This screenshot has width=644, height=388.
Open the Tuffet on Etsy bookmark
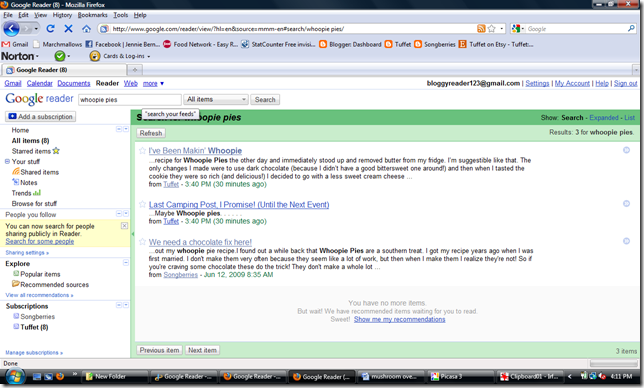pos(496,44)
